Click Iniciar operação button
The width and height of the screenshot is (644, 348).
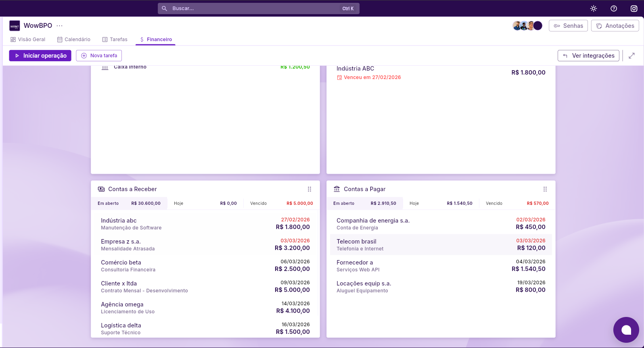[x=40, y=56]
